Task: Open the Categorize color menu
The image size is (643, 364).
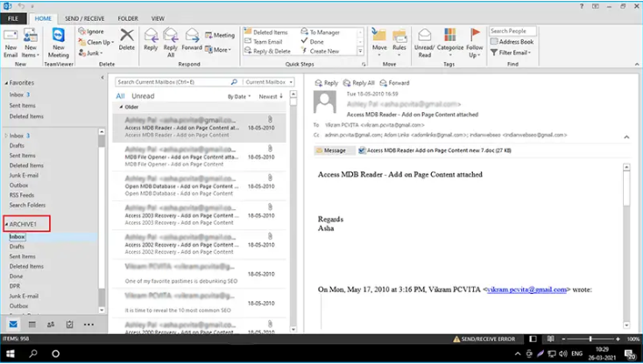Action: pos(450,43)
